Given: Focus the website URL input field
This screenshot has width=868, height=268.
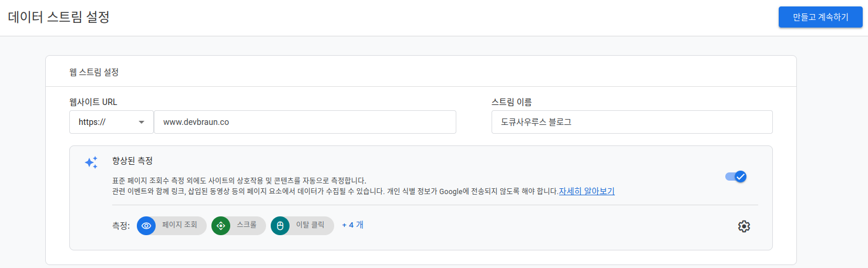Looking at the screenshot, I should [x=305, y=122].
